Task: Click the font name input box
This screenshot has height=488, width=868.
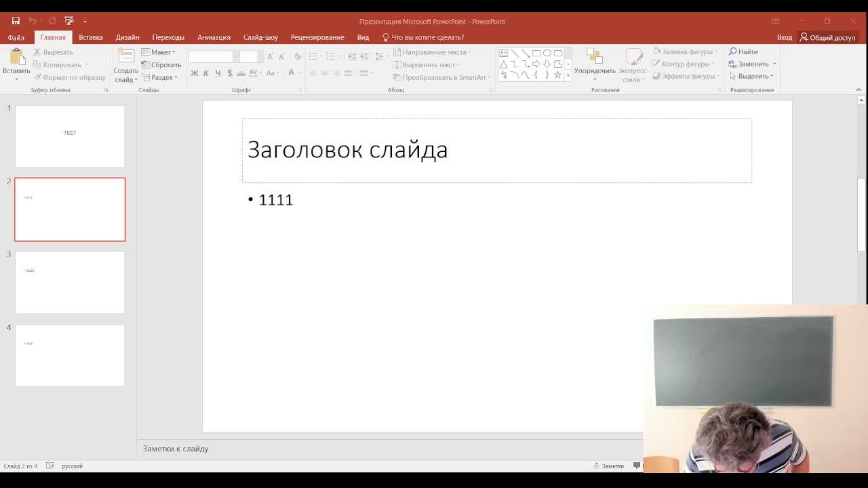Action: click(x=210, y=56)
